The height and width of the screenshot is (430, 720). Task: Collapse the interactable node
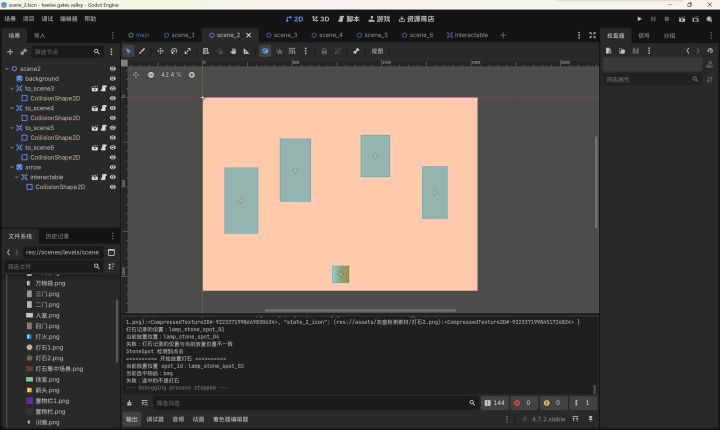pyautogui.click(x=17, y=177)
